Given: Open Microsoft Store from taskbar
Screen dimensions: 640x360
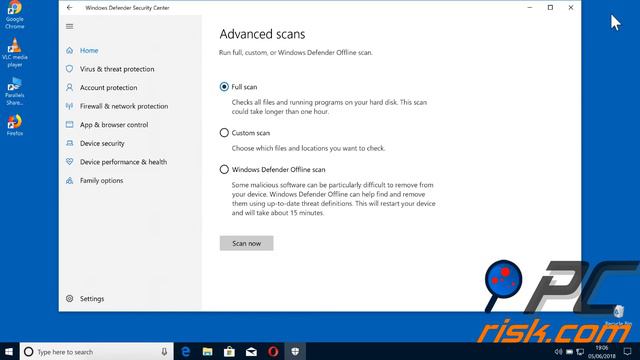Looking at the screenshot, I should (x=229, y=351).
